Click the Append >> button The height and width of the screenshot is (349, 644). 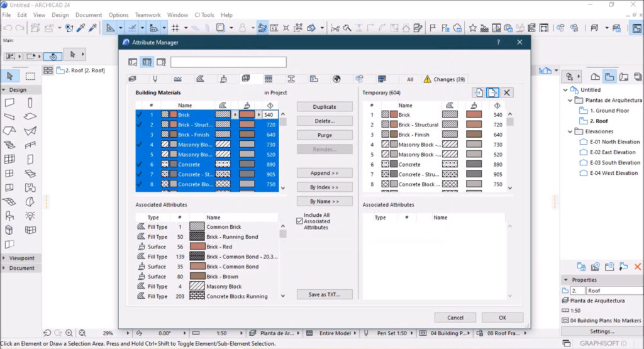325,173
